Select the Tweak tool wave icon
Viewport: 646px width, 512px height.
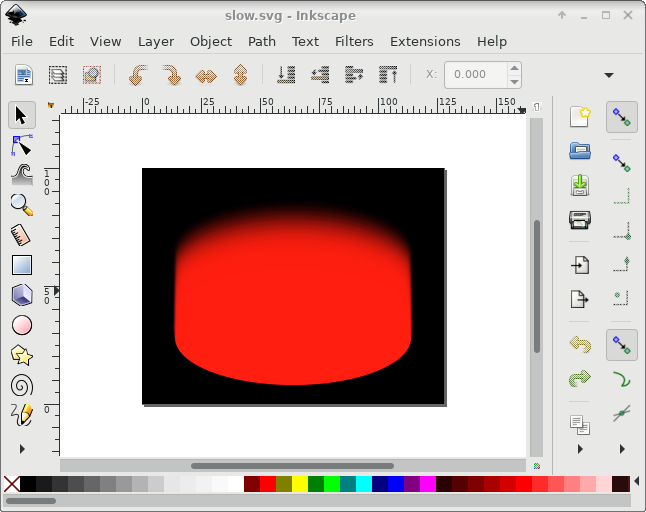click(x=21, y=175)
